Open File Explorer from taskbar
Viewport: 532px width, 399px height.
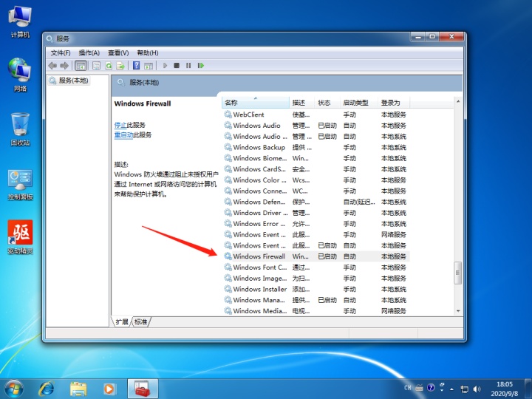click(78, 389)
